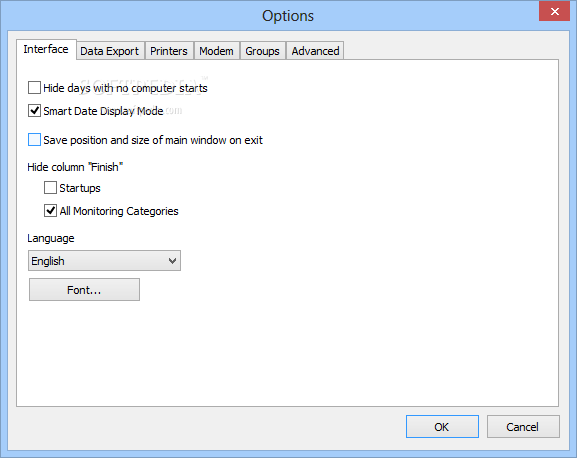This screenshot has width=577, height=458.
Task: Uncheck Smart Date Display Mode
Action: click(x=35, y=111)
